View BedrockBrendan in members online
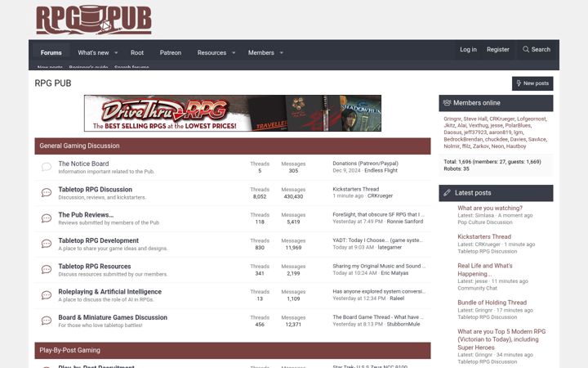588x368 pixels. tap(463, 139)
